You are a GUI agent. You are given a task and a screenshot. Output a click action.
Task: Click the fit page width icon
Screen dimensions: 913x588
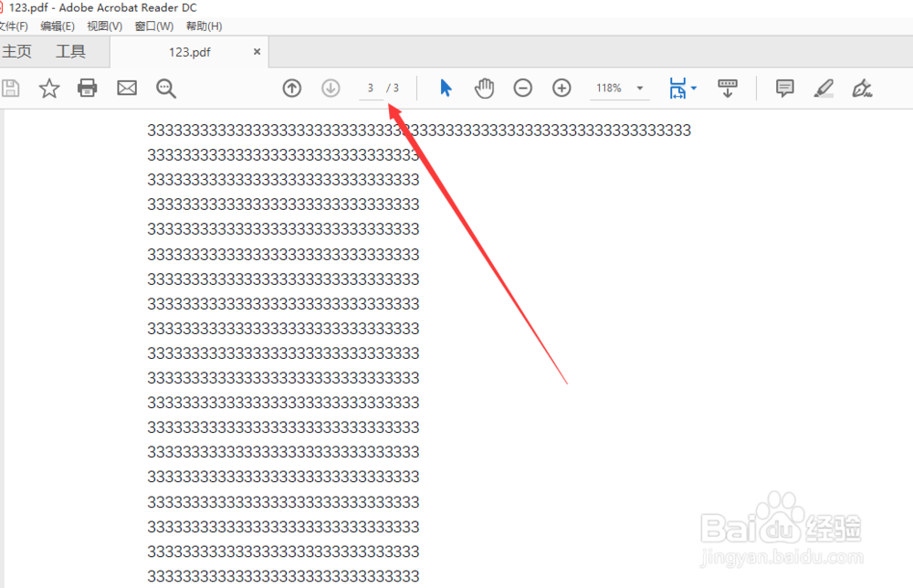677,89
